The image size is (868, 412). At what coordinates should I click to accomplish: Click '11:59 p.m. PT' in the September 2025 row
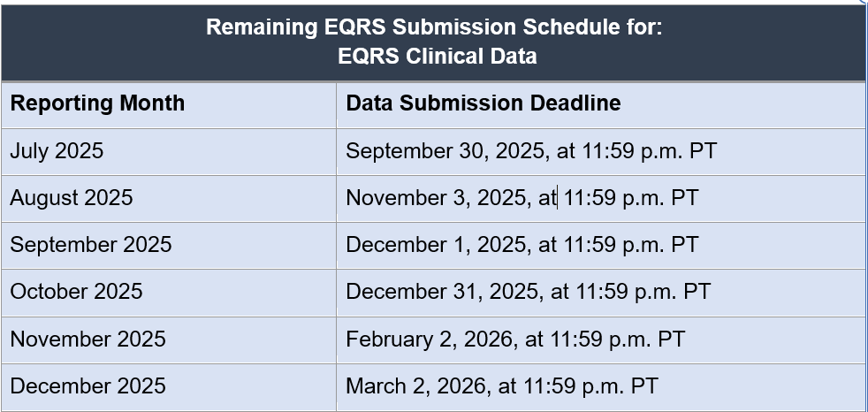[x=631, y=245]
